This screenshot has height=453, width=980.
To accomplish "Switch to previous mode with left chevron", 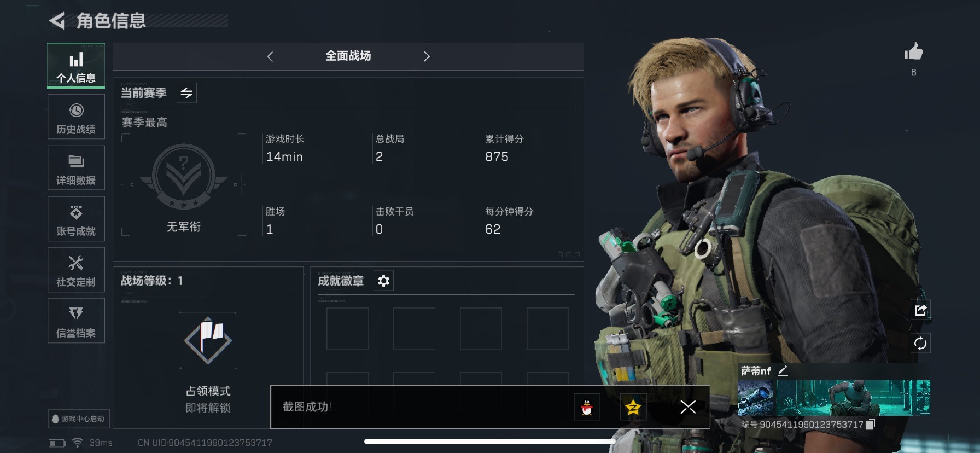I will (270, 56).
